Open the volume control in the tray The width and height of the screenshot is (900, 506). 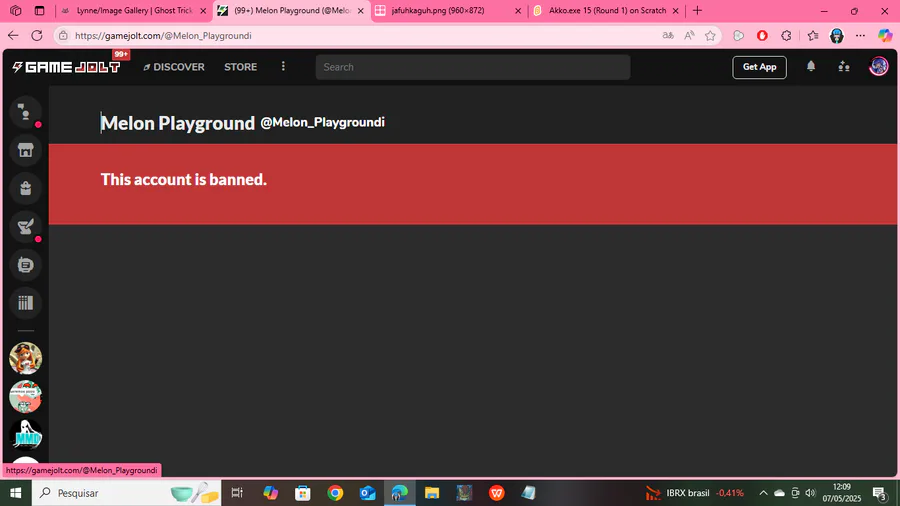tap(810, 493)
